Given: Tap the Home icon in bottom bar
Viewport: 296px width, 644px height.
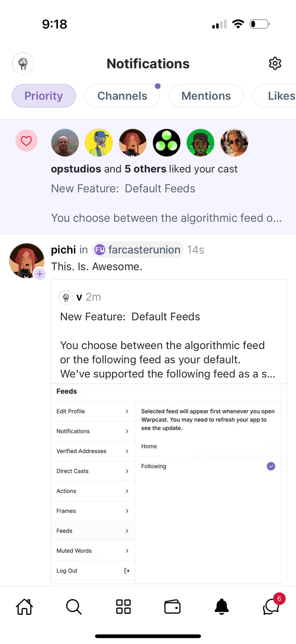Looking at the screenshot, I should click(x=24, y=607).
